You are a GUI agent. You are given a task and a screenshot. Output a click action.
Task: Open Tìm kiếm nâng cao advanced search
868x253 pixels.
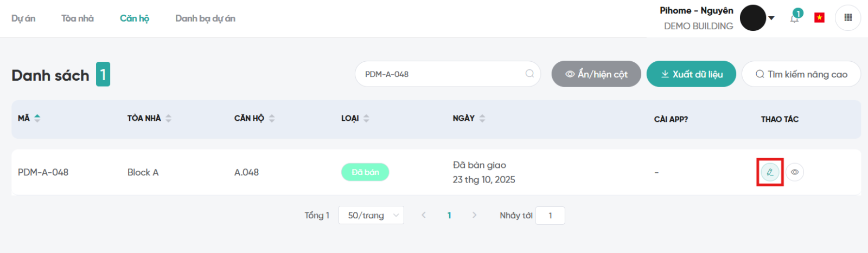click(x=801, y=74)
